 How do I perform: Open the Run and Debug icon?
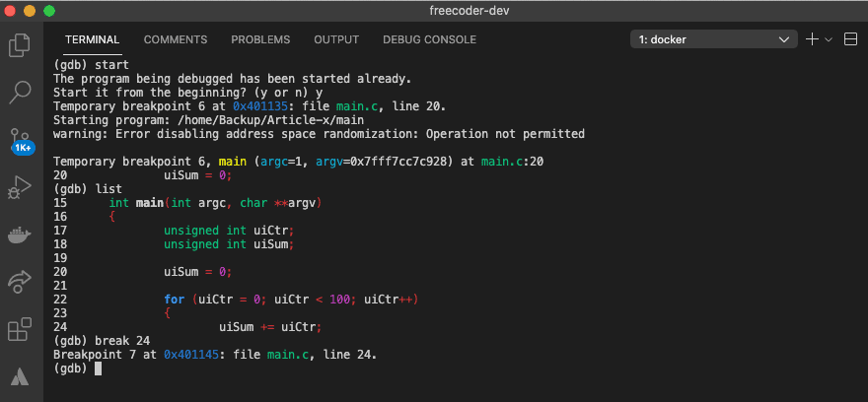click(20, 188)
